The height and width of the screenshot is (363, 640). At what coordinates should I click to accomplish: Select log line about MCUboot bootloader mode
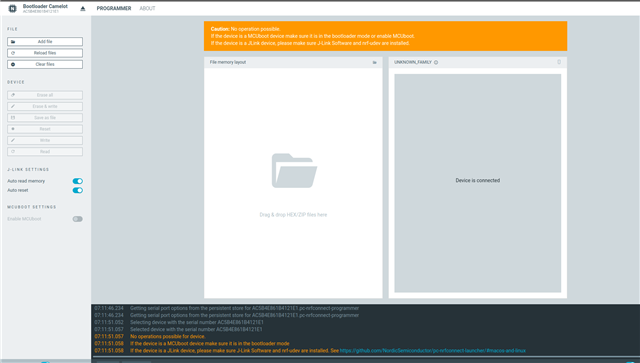tap(210, 344)
